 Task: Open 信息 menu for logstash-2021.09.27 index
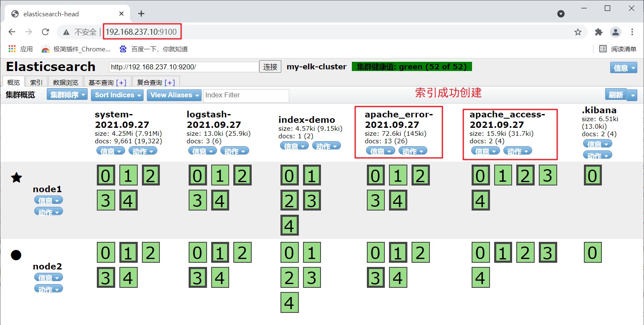coord(202,151)
